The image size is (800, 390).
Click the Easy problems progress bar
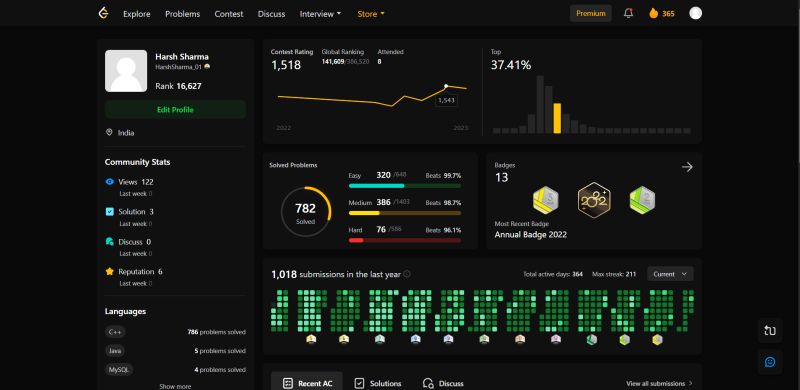point(405,186)
